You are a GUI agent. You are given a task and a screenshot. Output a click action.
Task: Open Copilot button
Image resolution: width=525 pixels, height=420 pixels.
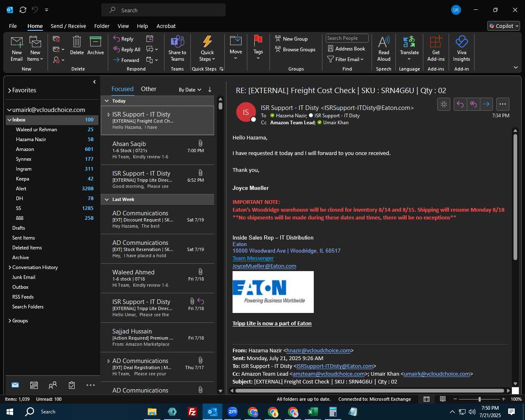point(504,26)
